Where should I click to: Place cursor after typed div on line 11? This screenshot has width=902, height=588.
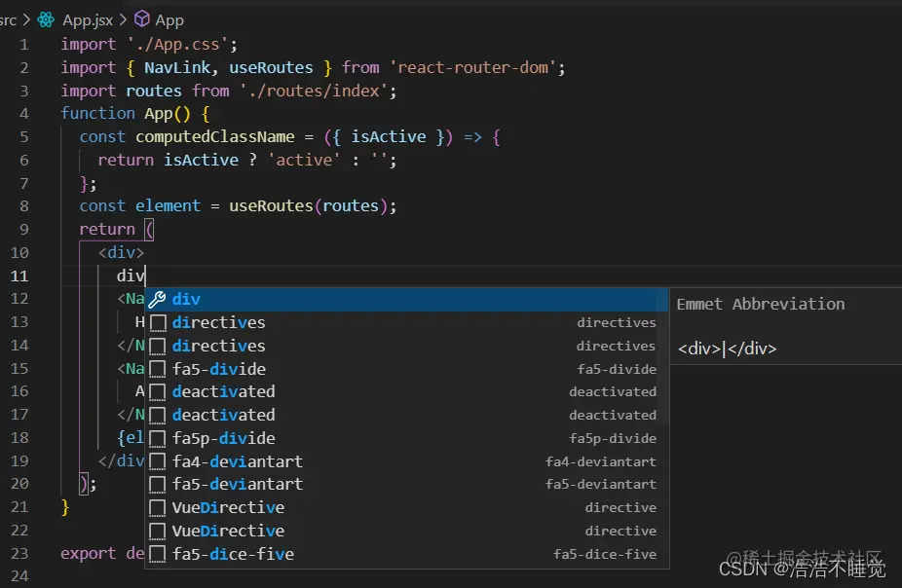tap(145, 276)
